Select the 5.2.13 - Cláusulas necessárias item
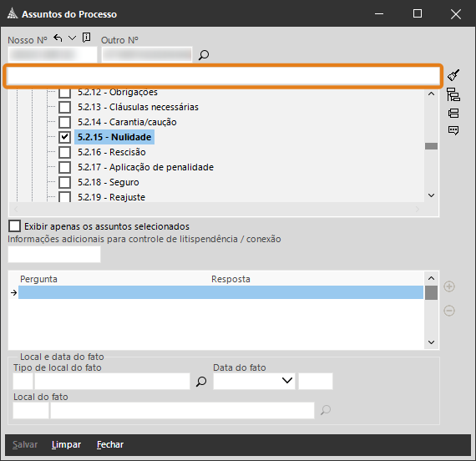476x461 pixels. [x=138, y=107]
